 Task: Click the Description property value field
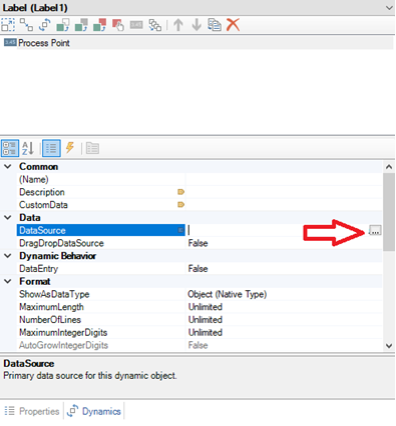tap(284, 192)
